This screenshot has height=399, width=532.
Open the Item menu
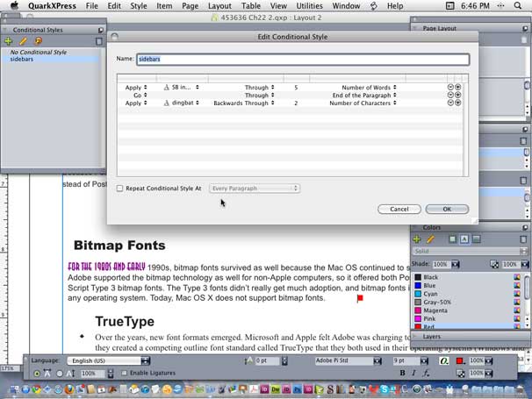(164, 6)
